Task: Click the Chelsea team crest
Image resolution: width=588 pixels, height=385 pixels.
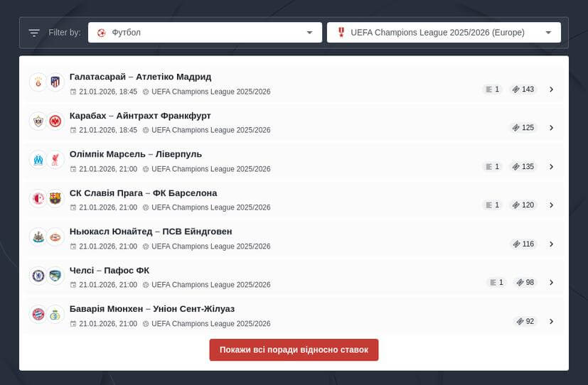Action: (38, 276)
